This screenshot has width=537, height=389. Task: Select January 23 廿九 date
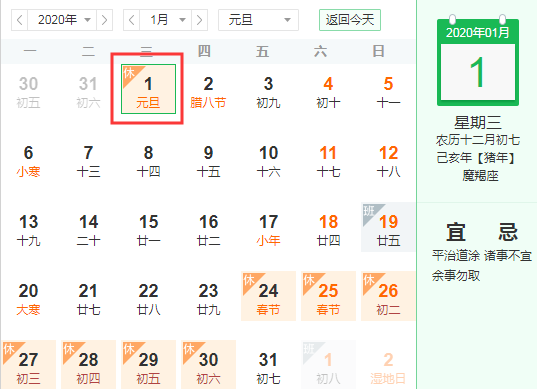coord(208,299)
